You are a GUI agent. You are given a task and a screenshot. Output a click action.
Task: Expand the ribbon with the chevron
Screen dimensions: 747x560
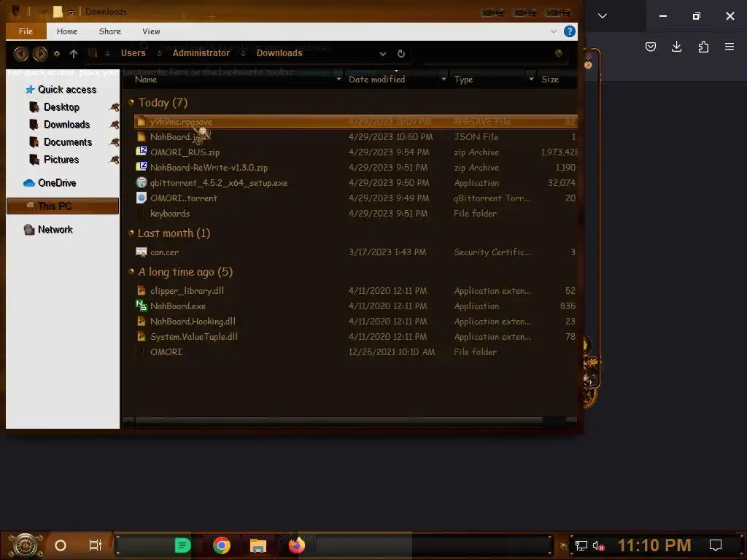pos(554,31)
